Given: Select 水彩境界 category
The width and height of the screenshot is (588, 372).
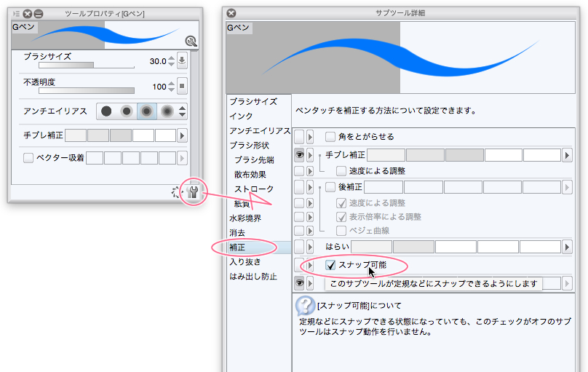Looking at the screenshot, I should 245,218.
